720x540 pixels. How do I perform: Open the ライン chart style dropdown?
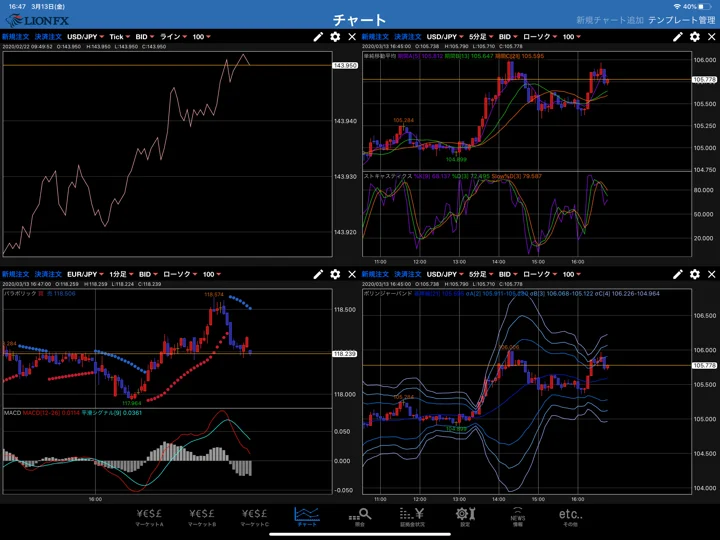173,37
